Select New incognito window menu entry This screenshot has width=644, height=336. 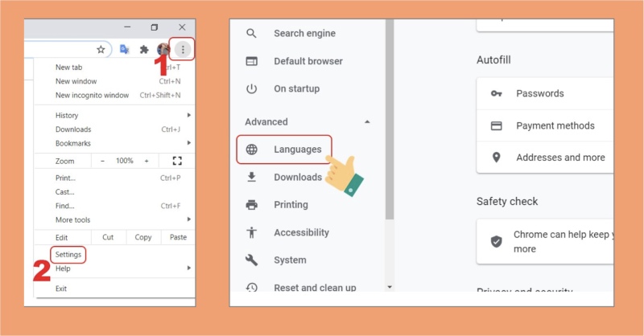pyautogui.click(x=92, y=95)
